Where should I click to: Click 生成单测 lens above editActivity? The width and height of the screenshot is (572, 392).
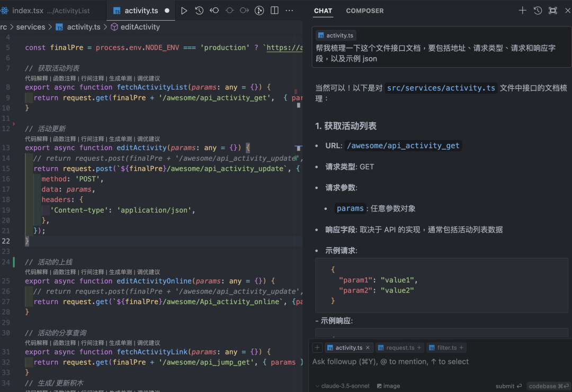[120, 139]
